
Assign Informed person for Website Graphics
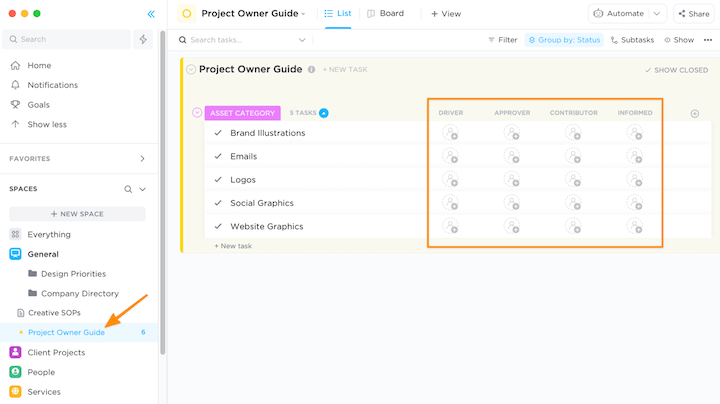coord(635,227)
